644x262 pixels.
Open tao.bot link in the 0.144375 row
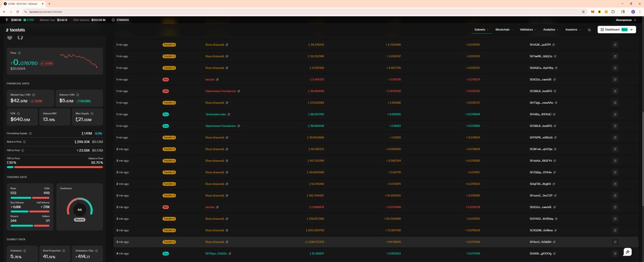pos(210,79)
